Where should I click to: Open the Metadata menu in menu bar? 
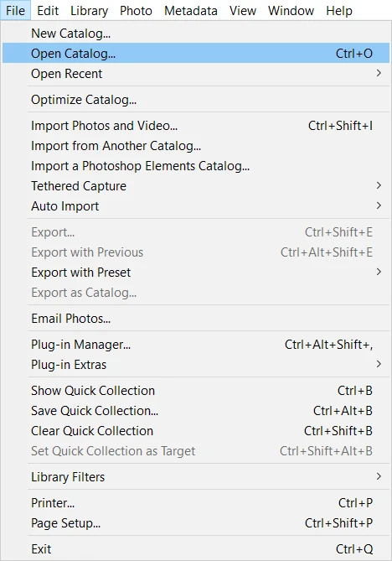(190, 10)
